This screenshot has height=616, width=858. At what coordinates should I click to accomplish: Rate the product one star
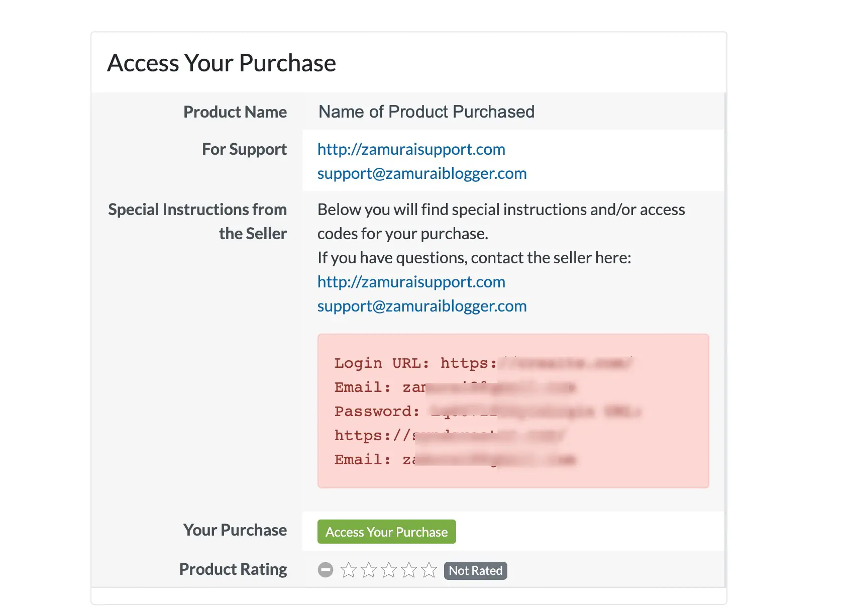tap(349, 570)
